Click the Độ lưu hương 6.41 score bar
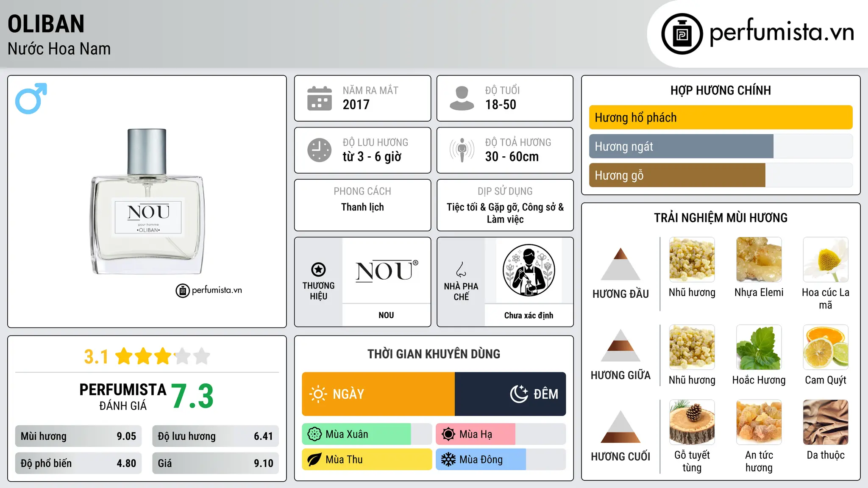This screenshot has width=868, height=488. [x=215, y=436]
